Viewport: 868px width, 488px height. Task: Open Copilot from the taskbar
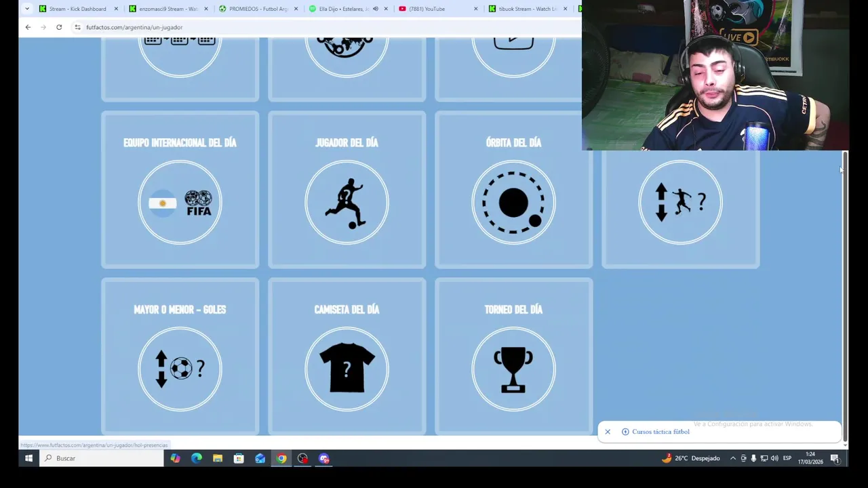(176, 458)
